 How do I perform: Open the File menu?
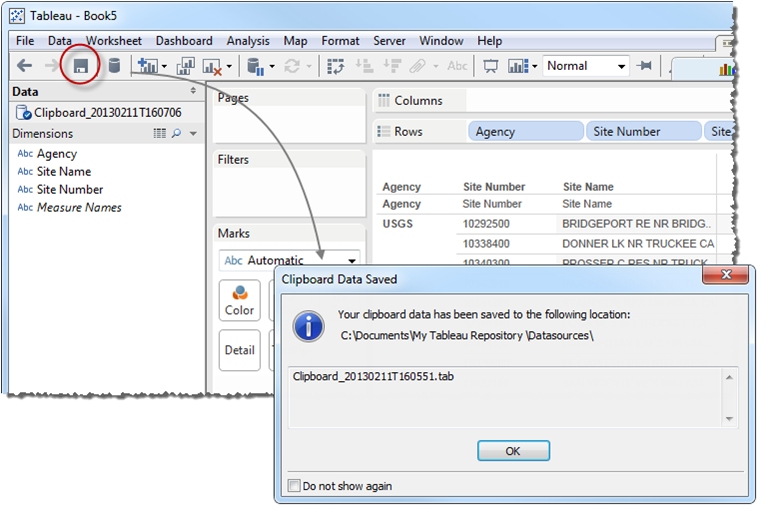tap(25, 41)
